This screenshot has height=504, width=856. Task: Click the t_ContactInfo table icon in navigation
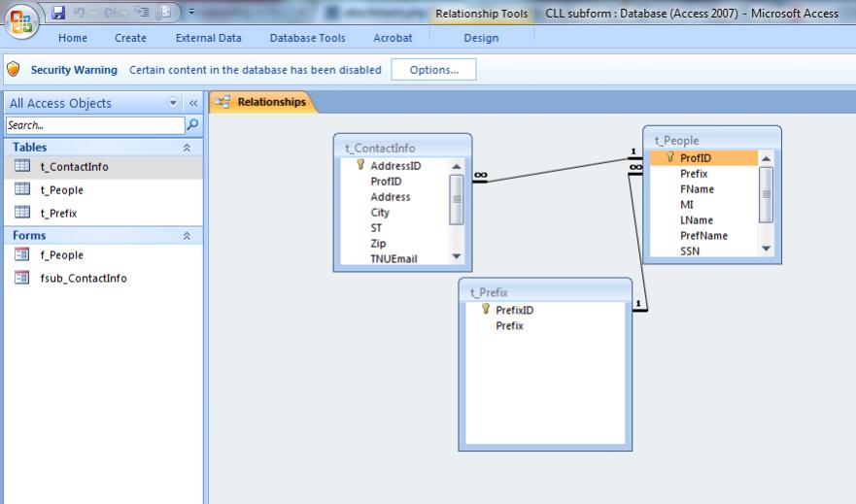22,166
